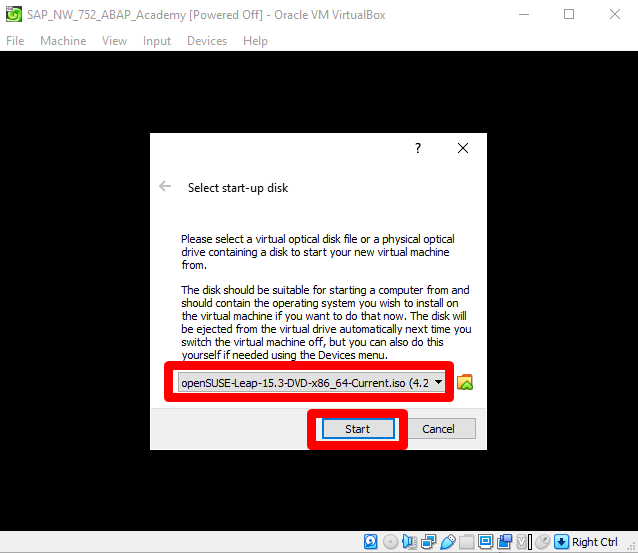This screenshot has height=553, width=638.
Task: Browse for a disk file with folder icon
Action: coord(465,383)
